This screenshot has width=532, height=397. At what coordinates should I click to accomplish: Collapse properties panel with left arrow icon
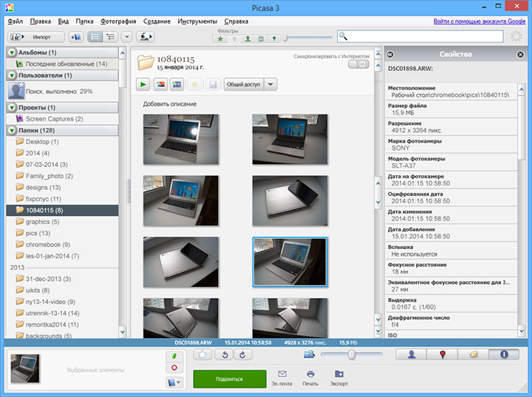coord(390,54)
